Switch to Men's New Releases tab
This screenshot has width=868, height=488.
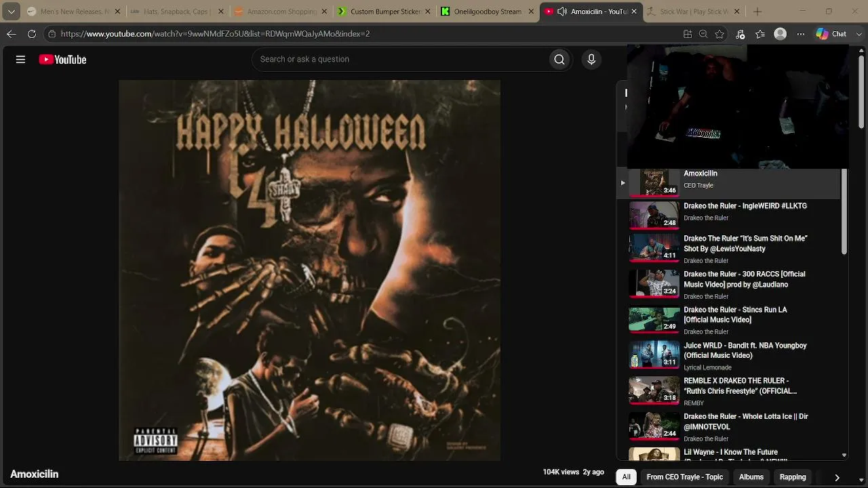73,12
